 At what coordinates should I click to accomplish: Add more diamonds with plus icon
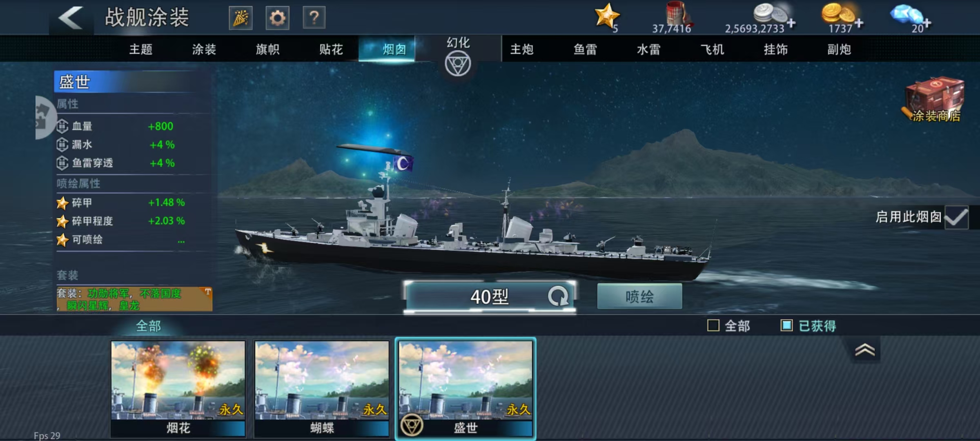(927, 23)
